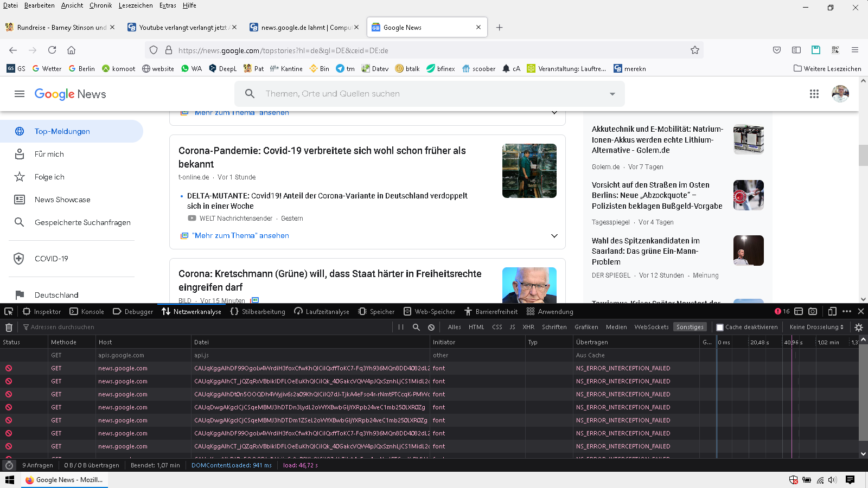
Task: Open the search options dropdown arrow
Action: point(612,94)
